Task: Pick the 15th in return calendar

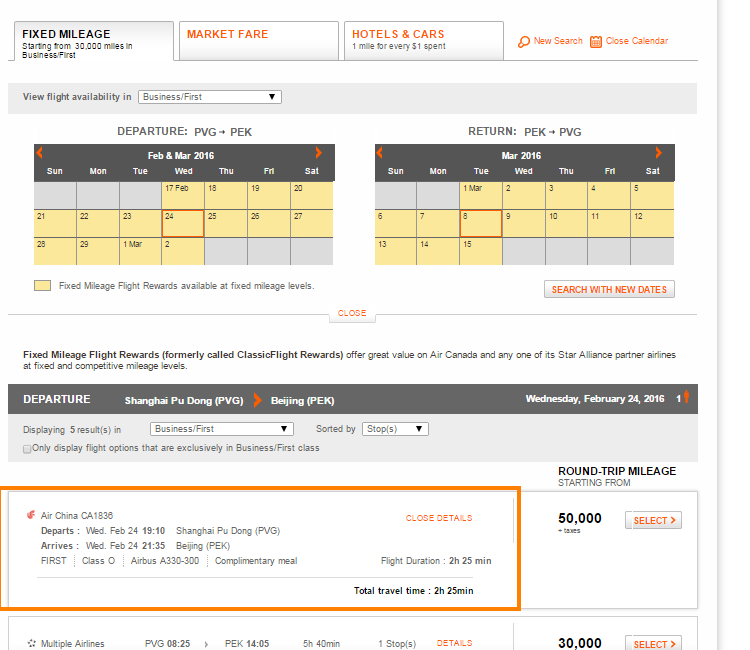Action: click(481, 252)
